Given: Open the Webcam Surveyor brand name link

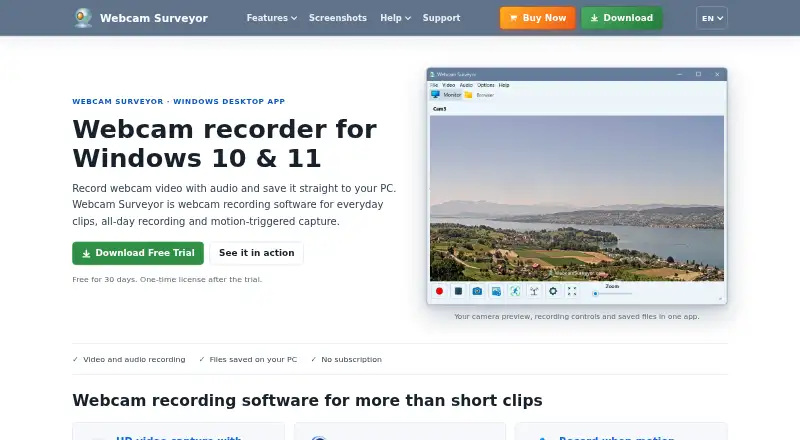Looking at the screenshot, I should pos(154,18).
